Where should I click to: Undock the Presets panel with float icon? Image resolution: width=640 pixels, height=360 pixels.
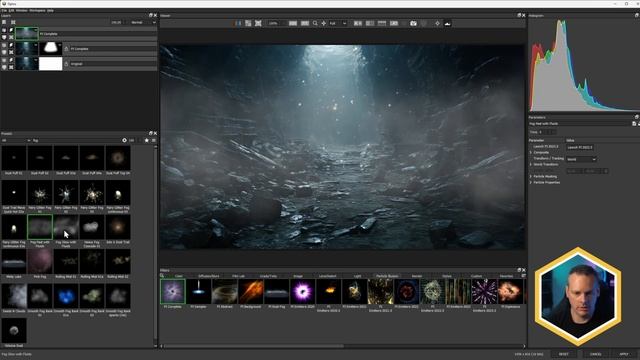(150, 133)
